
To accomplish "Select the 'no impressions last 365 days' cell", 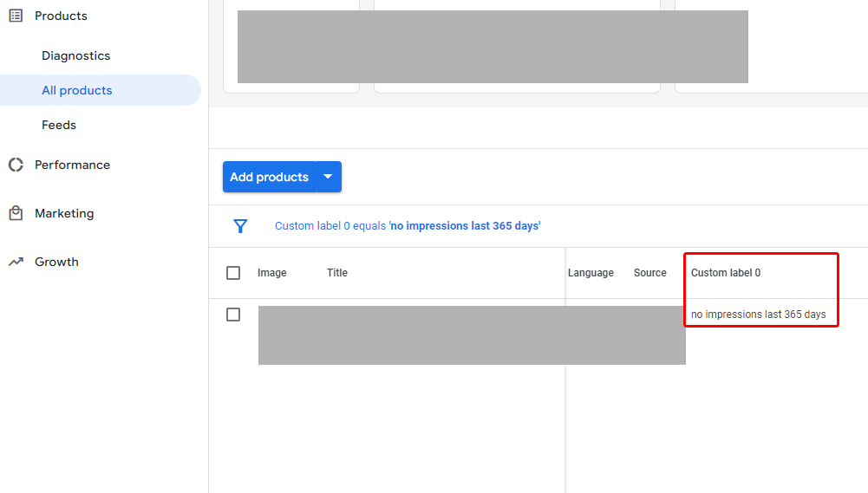I will coord(758,315).
